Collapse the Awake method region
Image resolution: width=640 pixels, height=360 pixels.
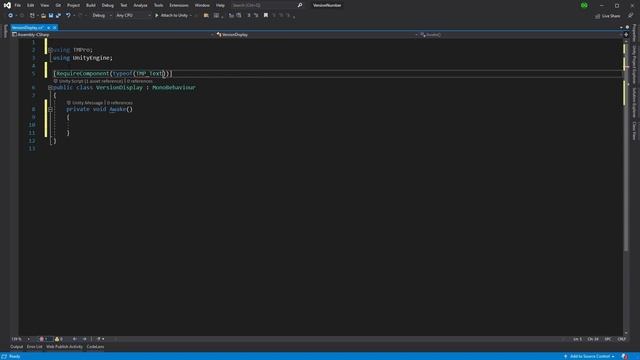click(50, 109)
